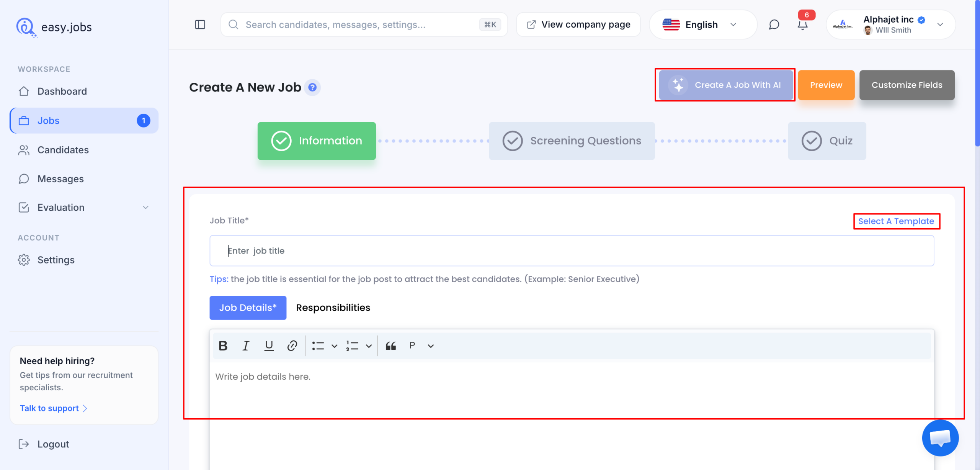Viewport: 980px width, 470px height.
Task: Click the Select A Template link
Action: tap(896, 221)
